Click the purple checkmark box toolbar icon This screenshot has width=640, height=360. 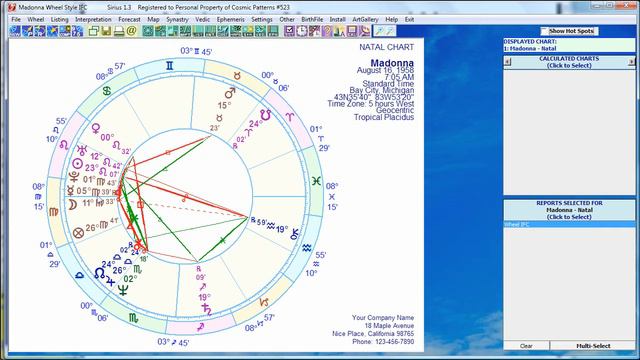289,31
